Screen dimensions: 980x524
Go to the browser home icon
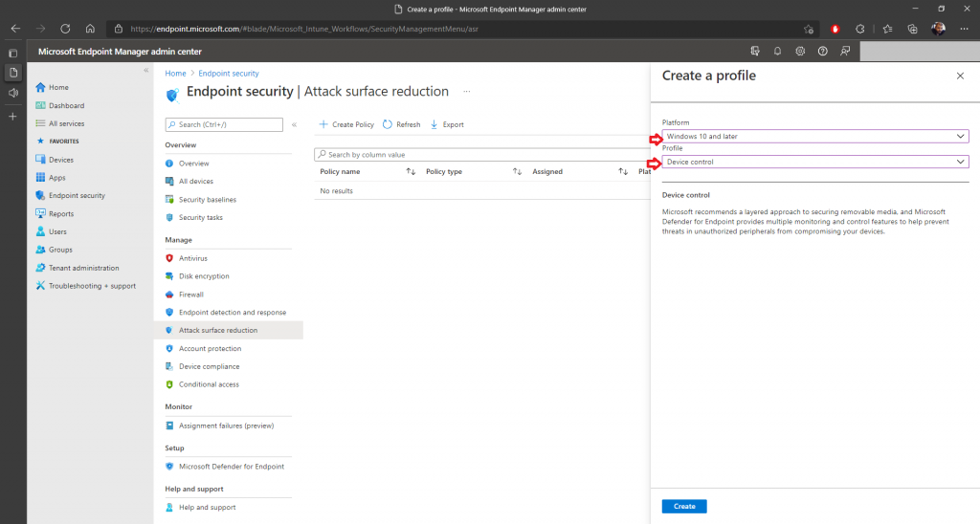pos(90,29)
